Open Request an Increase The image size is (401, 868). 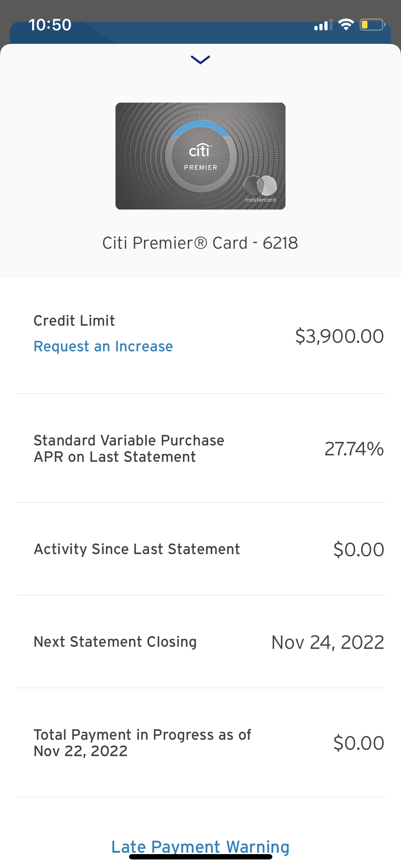(x=103, y=346)
